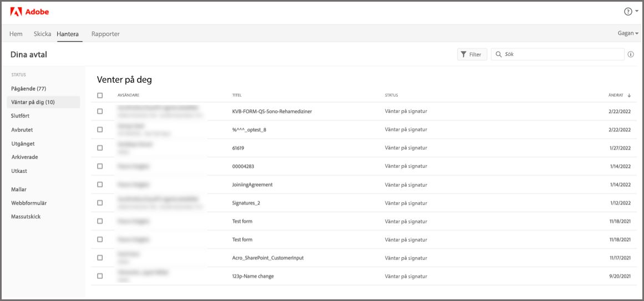
Task: Show Pågående (77) agreements
Action: coord(28,89)
